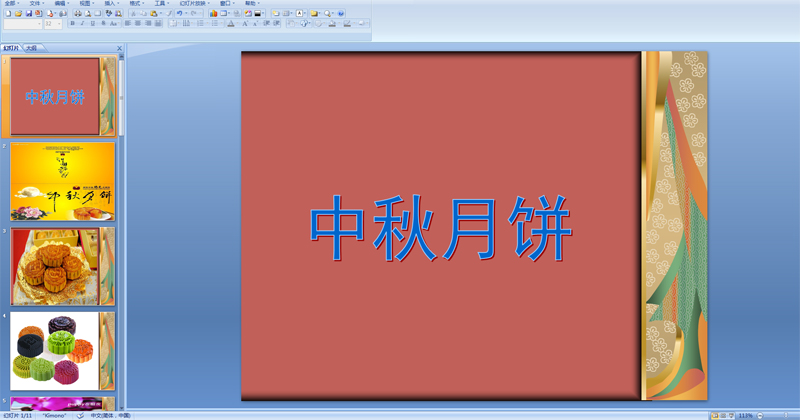Click the Print Preview magnifier icon
The image size is (800, 420).
point(88,13)
